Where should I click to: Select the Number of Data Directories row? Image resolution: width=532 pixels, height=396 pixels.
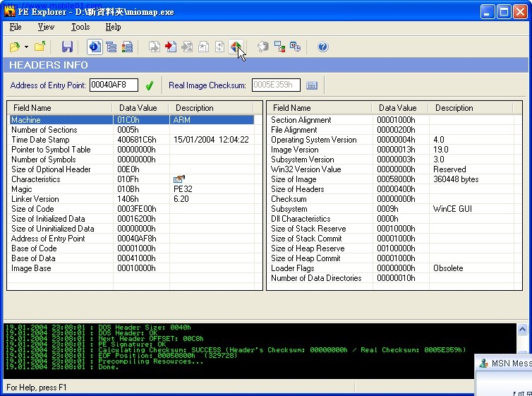(392, 278)
